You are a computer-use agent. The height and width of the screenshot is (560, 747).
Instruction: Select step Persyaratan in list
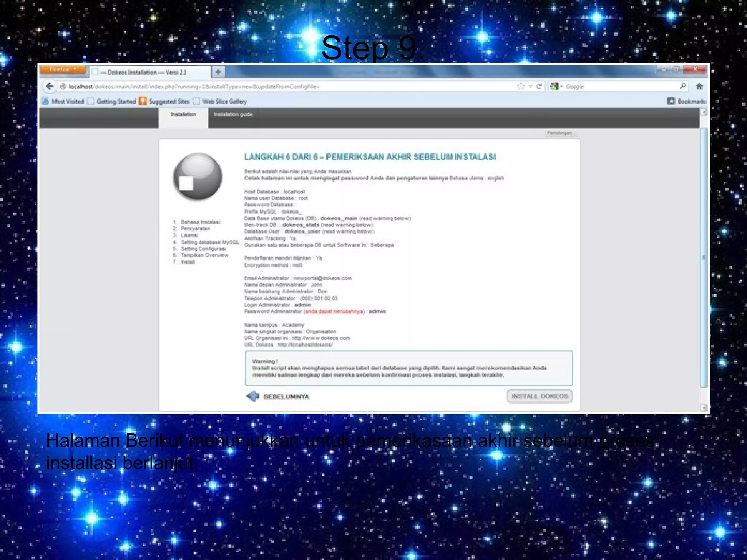point(195,229)
